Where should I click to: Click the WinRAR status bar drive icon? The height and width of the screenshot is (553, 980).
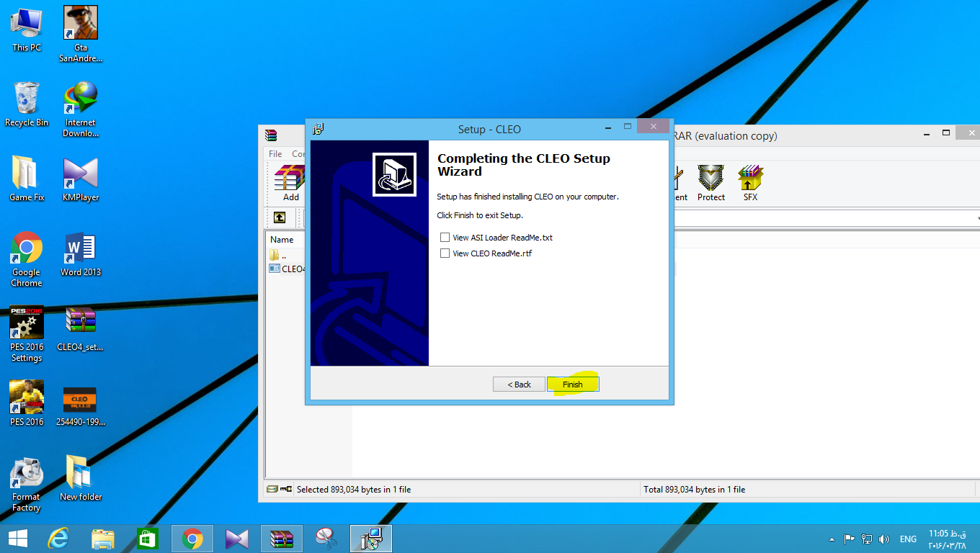coord(272,489)
